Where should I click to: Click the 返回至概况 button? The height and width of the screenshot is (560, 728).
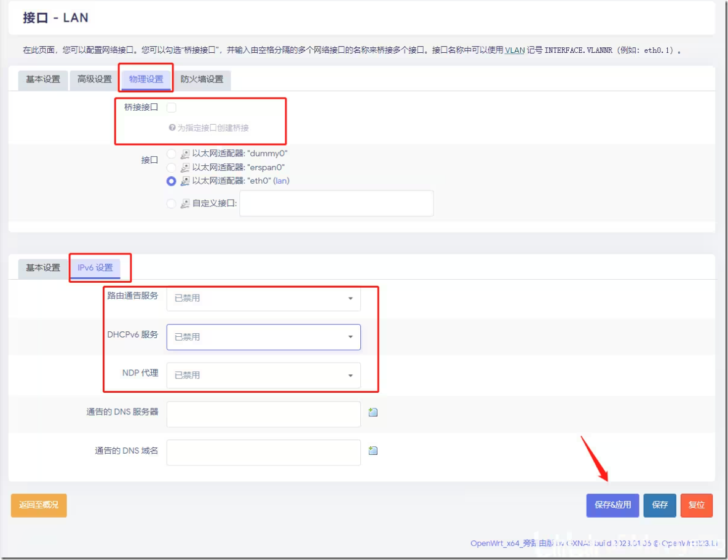point(39,505)
